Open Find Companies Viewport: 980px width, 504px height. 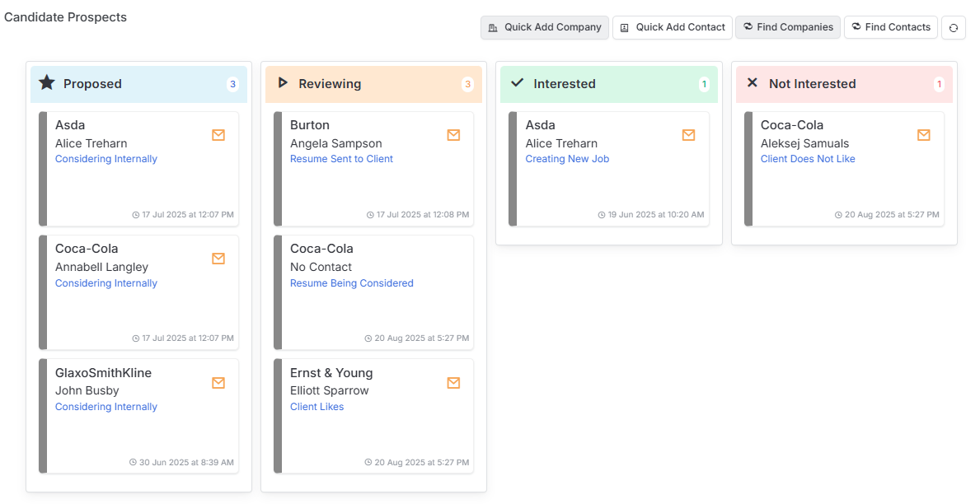tap(787, 27)
